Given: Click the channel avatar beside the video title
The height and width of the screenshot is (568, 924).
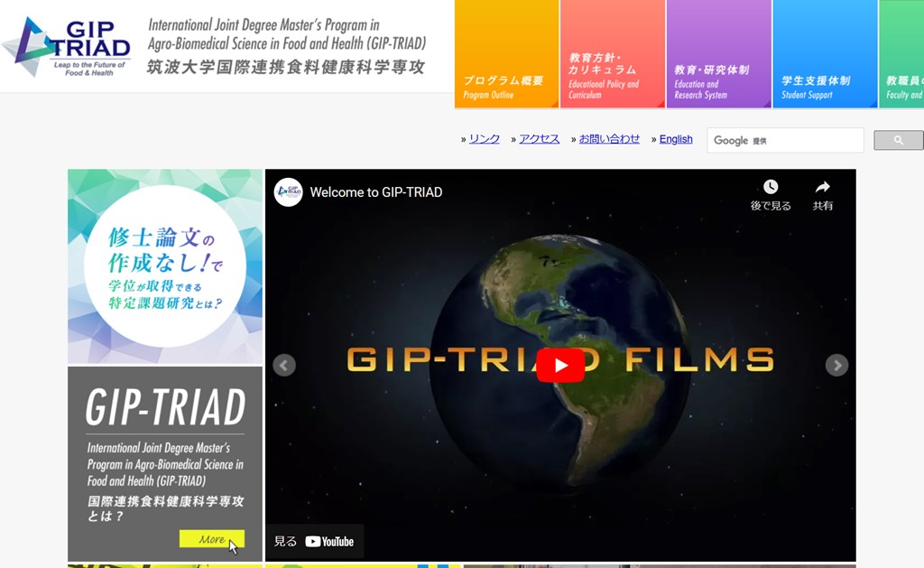Looking at the screenshot, I should coord(288,191).
